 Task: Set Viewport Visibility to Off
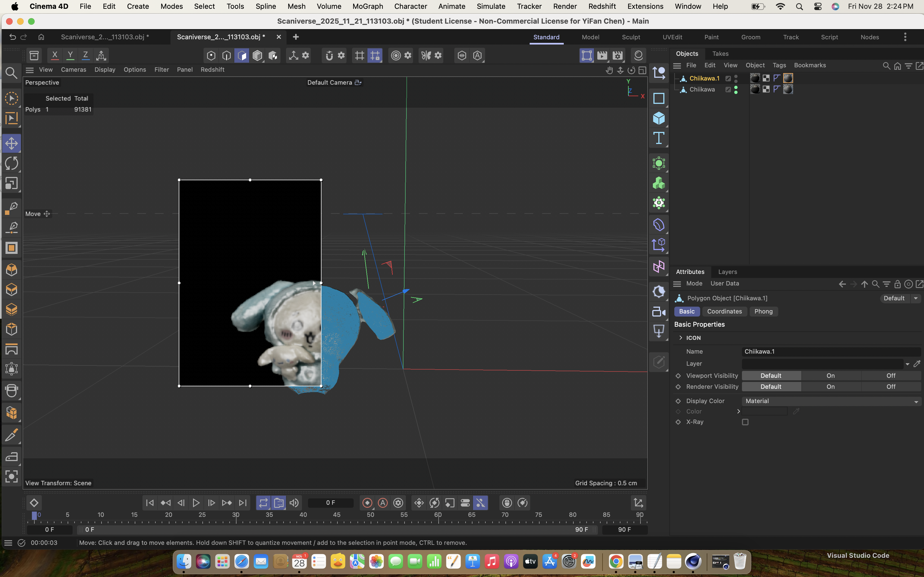click(890, 376)
